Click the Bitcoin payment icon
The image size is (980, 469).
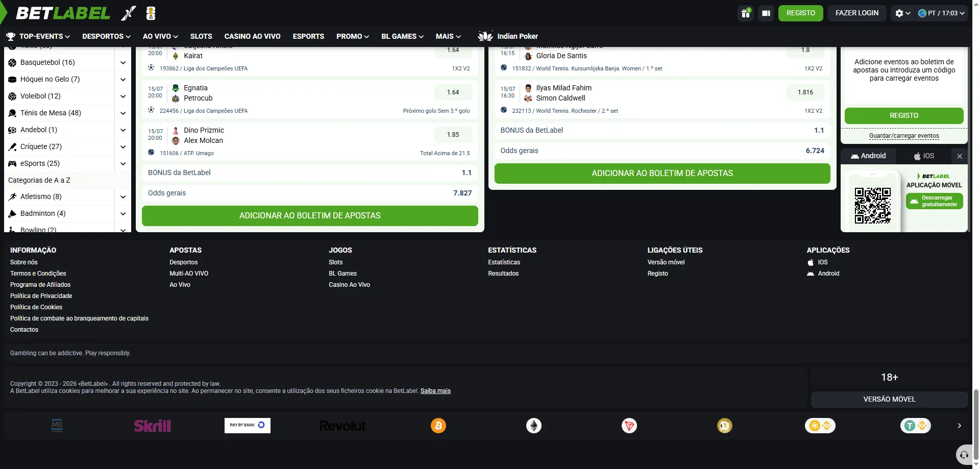point(438,426)
